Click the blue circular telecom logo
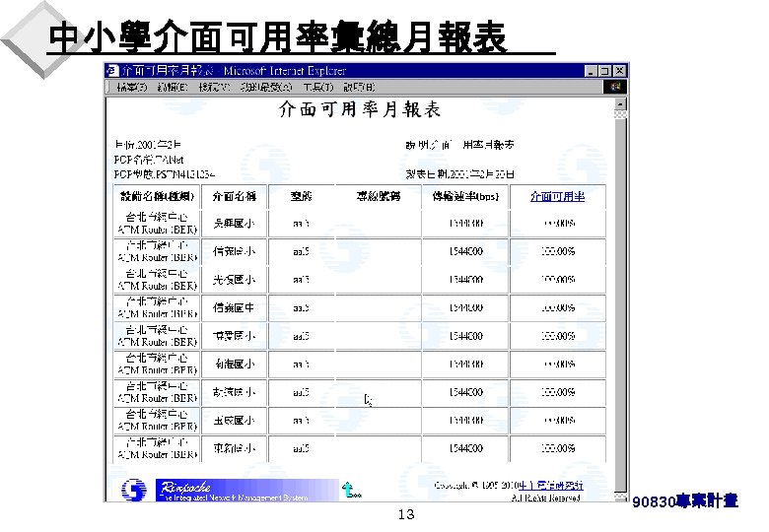This screenshot has height=532, width=769. pos(133,490)
